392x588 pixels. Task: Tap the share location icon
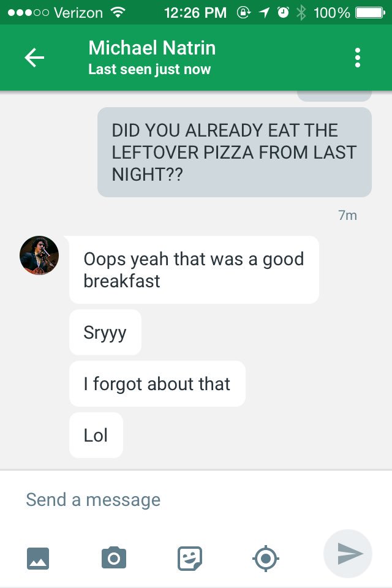tap(266, 559)
